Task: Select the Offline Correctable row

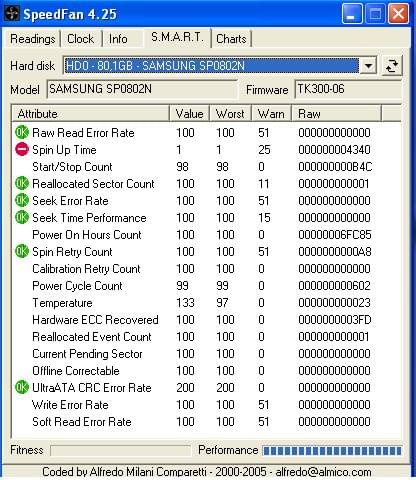Action: pos(206,371)
